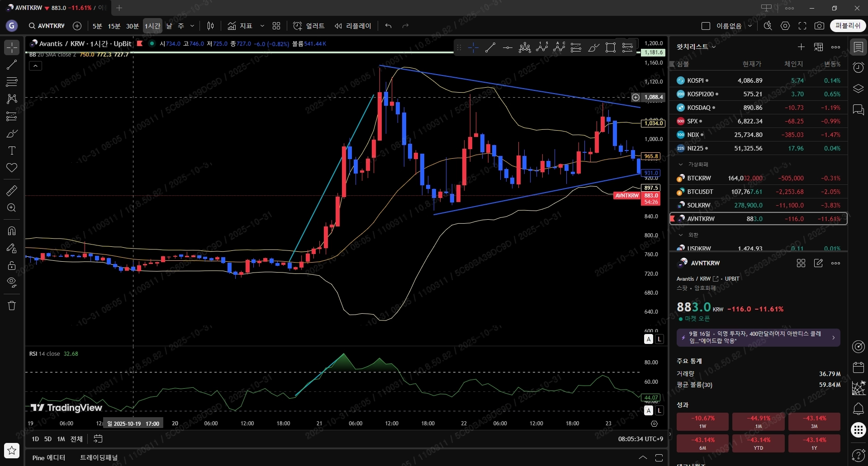The width and height of the screenshot is (868, 466).
Task: Open the 얼러트 alert button
Action: pos(309,26)
